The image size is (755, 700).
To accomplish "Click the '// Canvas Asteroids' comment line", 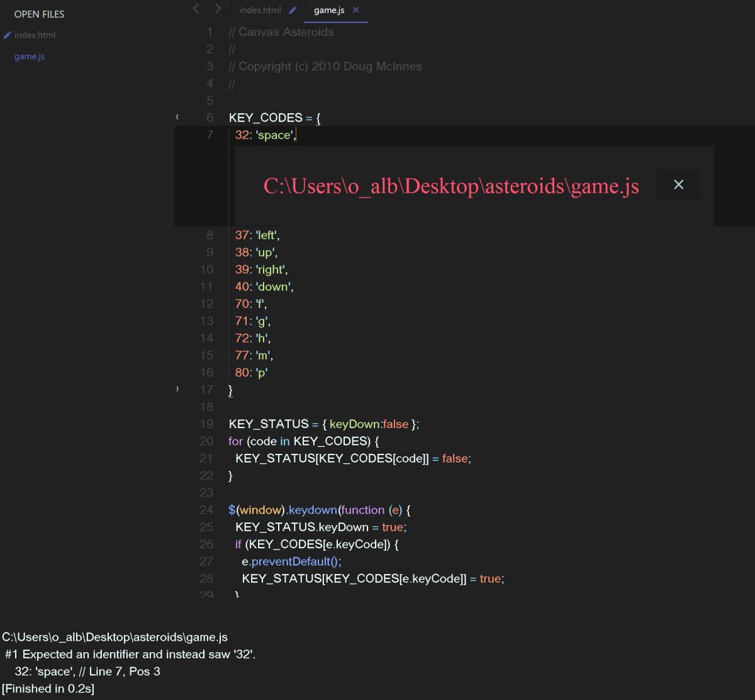I will [x=281, y=32].
